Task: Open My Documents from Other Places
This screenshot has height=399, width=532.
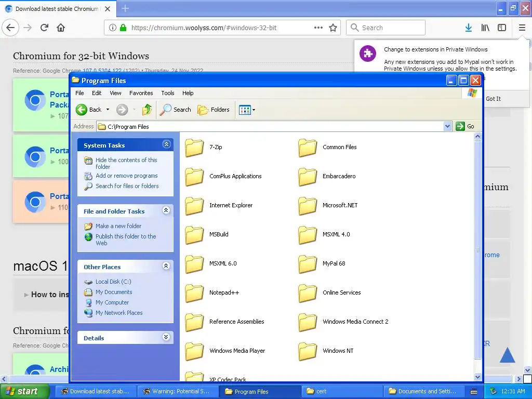Action: [114, 292]
